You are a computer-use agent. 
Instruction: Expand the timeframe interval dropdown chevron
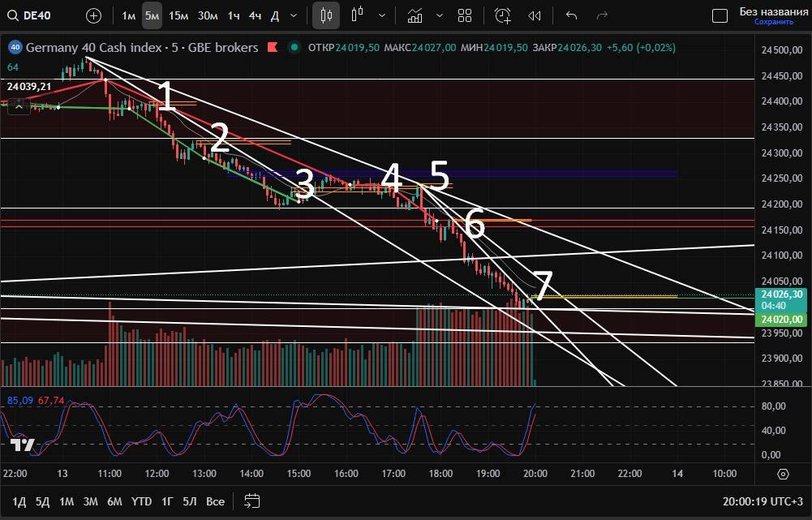coord(294,15)
